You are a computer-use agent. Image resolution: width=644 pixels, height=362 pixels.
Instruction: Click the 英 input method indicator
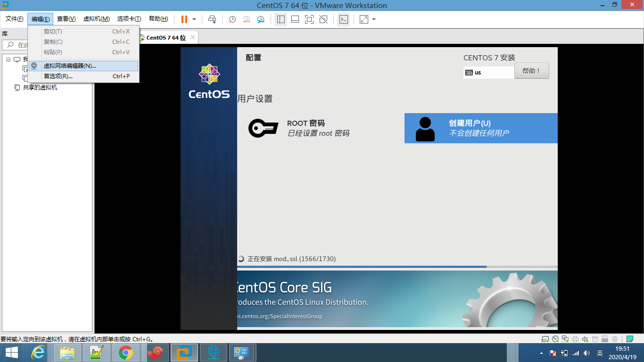[x=600, y=353]
